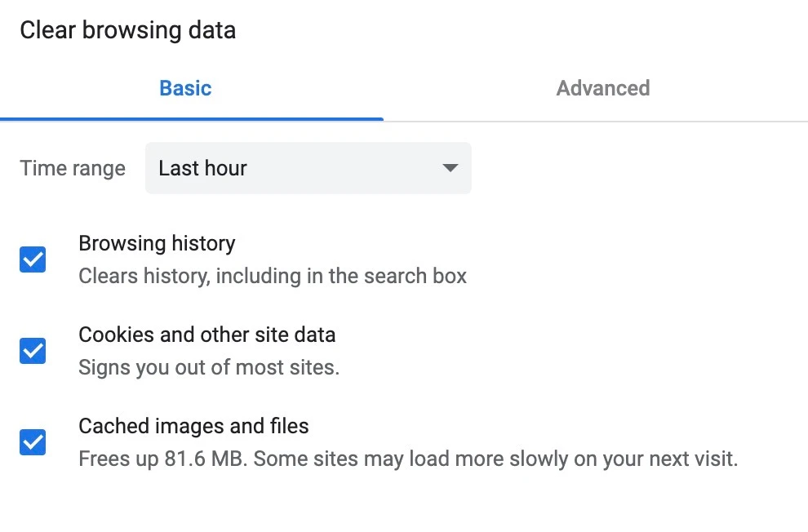The image size is (808, 532).
Task: Expand the Time range dropdown
Action: (x=308, y=169)
